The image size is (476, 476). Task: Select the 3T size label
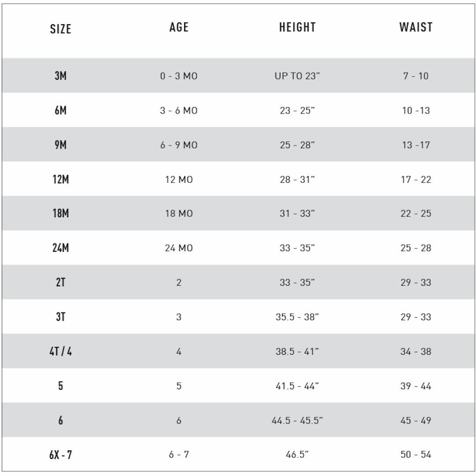(60, 317)
